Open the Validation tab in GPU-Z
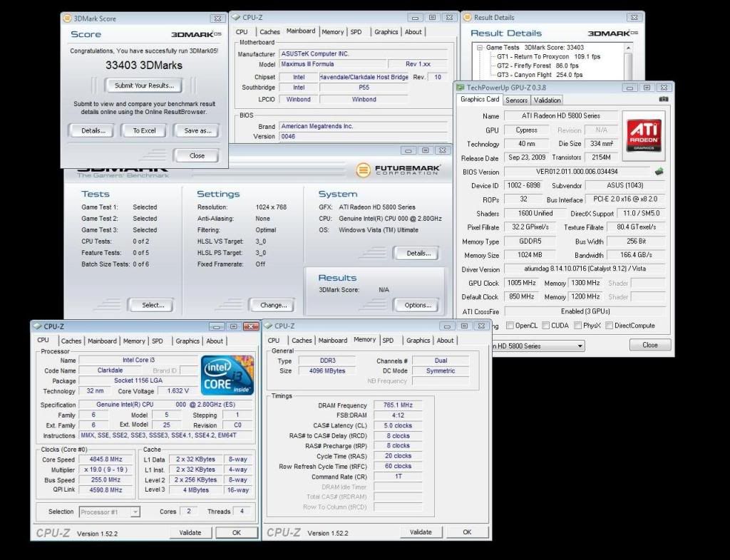 [547, 100]
